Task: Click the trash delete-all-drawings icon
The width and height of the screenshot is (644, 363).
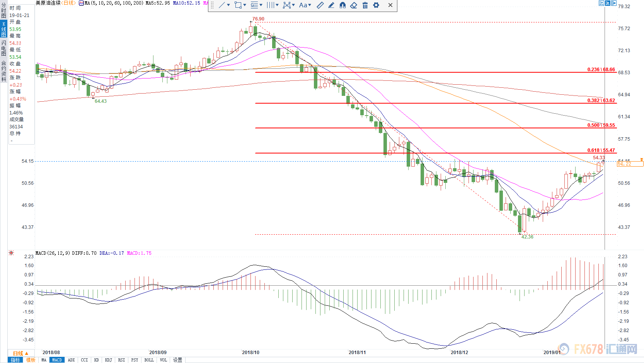Action: click(365, 5)
